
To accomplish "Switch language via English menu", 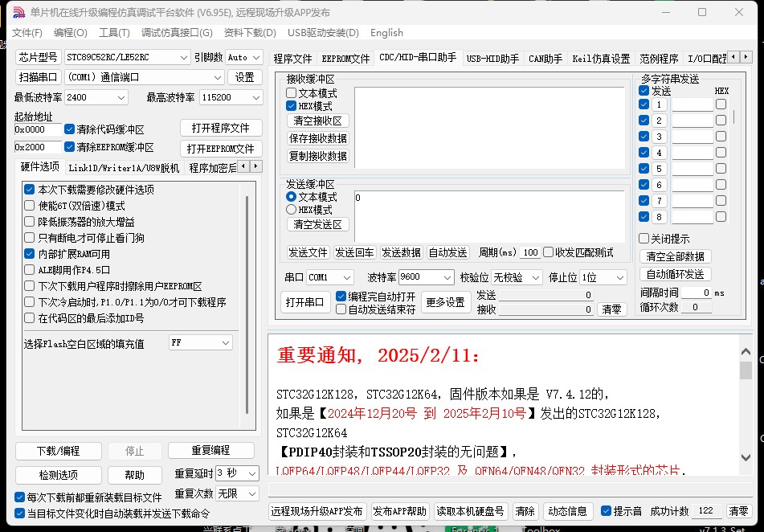I will 386,33.
